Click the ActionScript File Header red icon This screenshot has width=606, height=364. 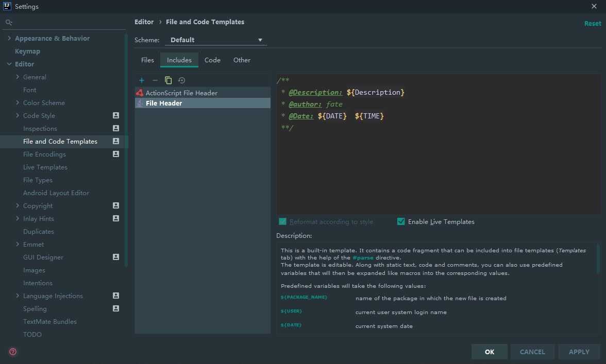[x=140, y=93]
